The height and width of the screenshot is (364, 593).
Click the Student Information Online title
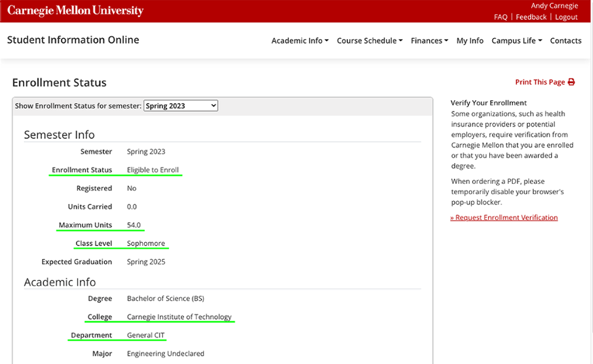coord(73,40)
